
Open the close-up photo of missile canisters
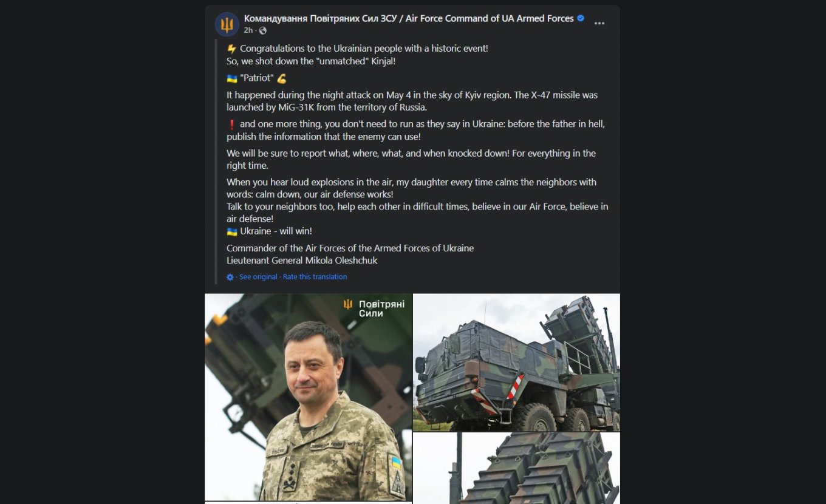click(x=517, y=468)
